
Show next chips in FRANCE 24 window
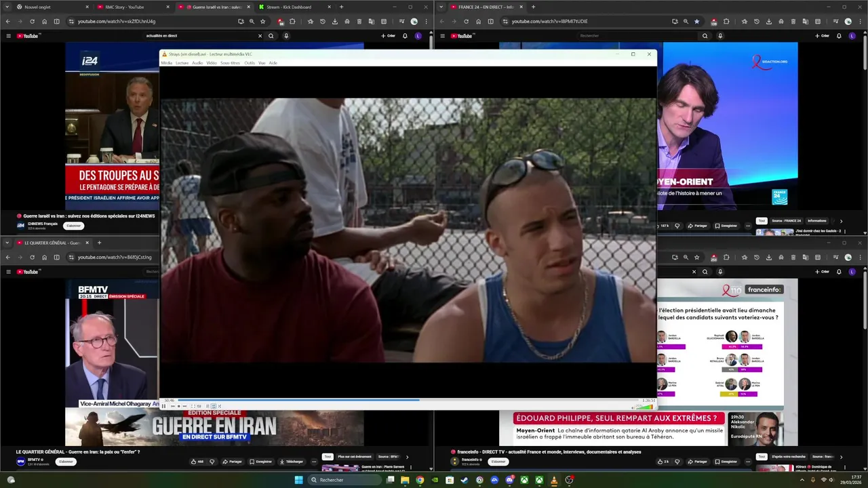coord(841,221)
